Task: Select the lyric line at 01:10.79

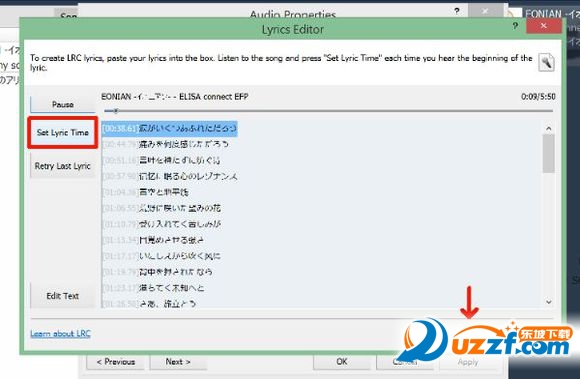Action: click(x=162, y=224)
